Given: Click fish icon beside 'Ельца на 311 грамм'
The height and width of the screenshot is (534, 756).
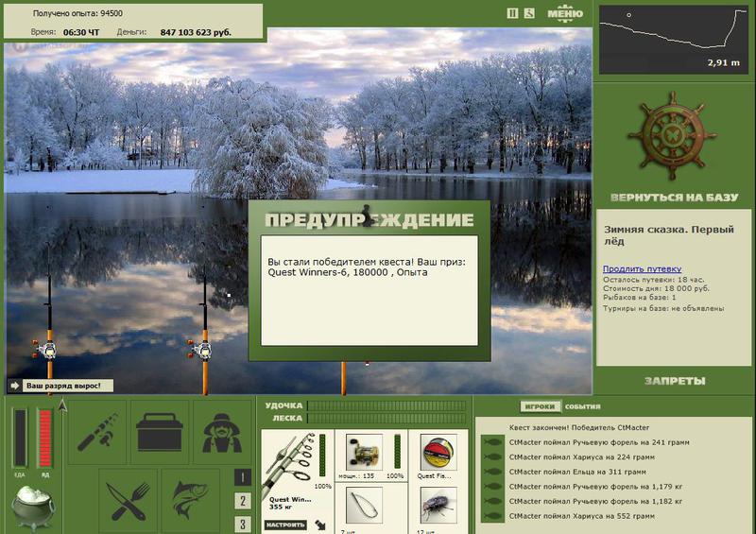Looking at the screenshot, I should pos(492,472).
